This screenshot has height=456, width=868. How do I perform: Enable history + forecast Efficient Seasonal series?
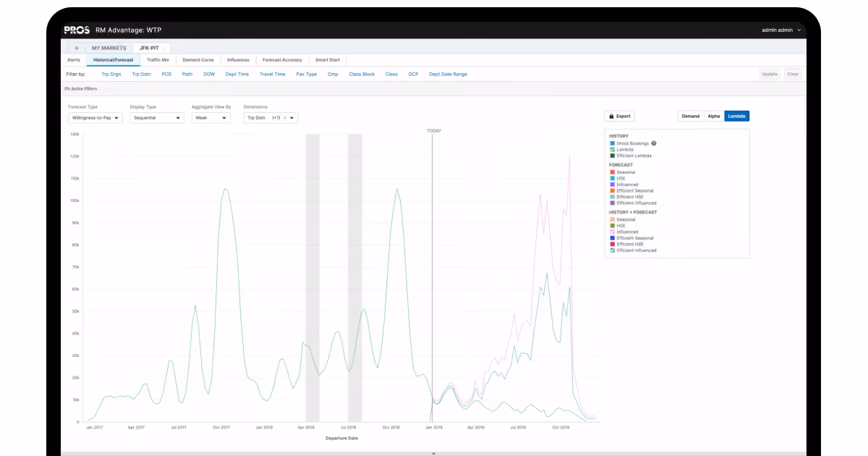(x=612, y=238)
